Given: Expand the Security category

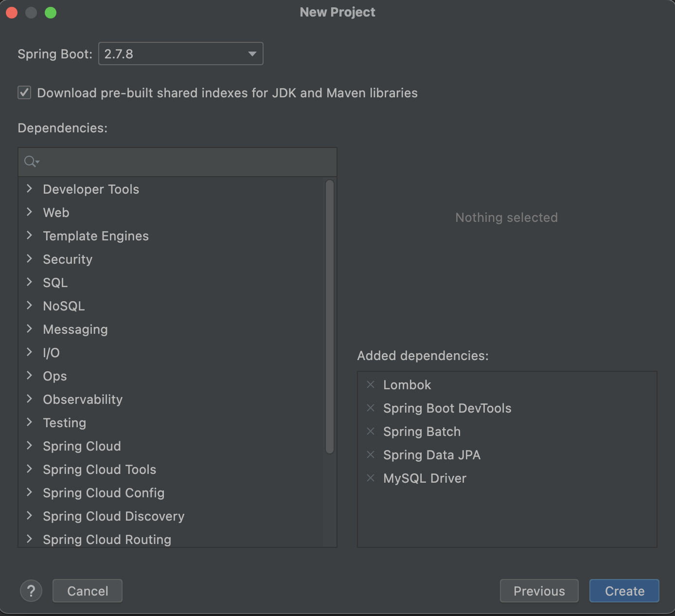Looking at the screenshot, I should pos(29,258).
